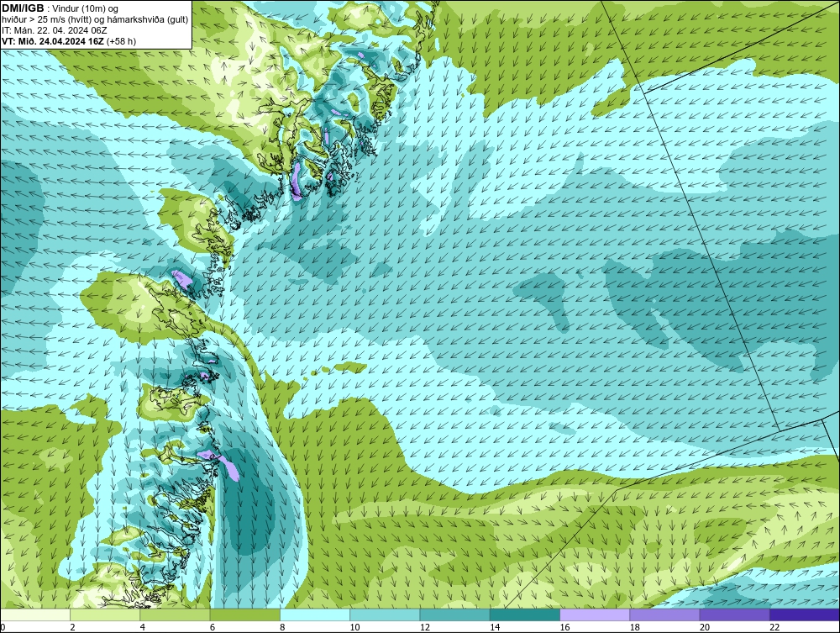Image resolution: width=840 pixels, height=633 pixels.
Task: Click the 6–8 m/s olive green swatch
Action: tap(245, 615)
